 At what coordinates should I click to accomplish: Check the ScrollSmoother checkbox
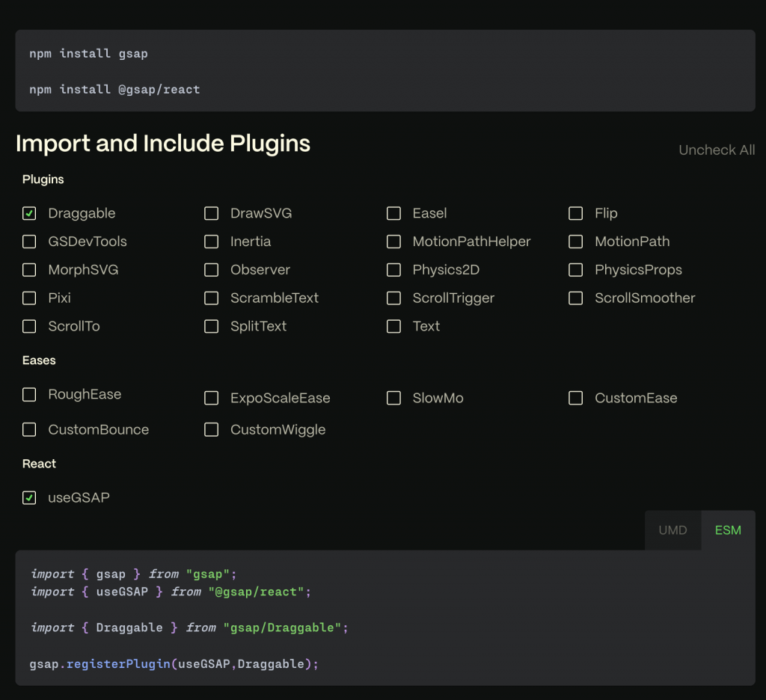(x=575, y=298)
